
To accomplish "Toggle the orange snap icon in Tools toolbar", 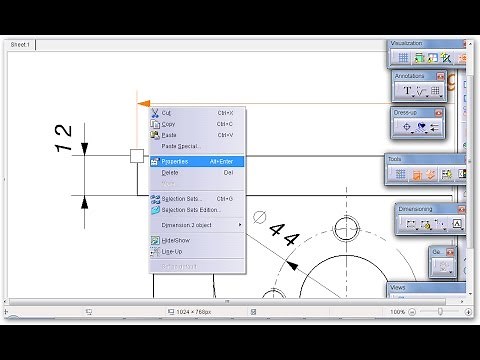I will 417,174.
